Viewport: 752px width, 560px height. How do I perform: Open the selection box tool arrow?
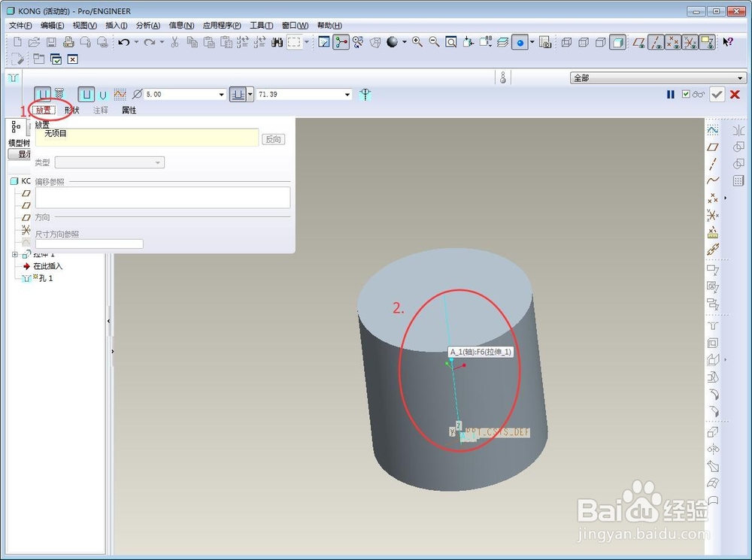(x=307, y=42)
